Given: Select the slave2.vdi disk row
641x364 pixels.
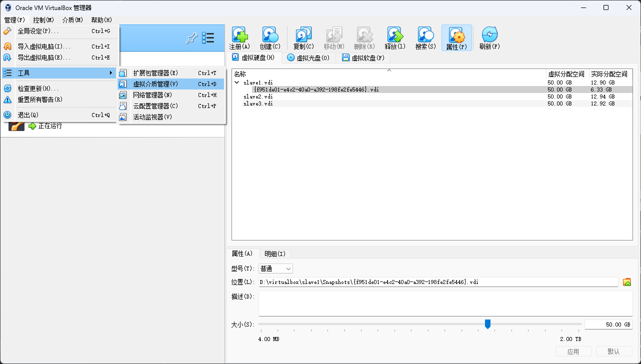Looking at the screenshot, I should [x=432, y=96].
